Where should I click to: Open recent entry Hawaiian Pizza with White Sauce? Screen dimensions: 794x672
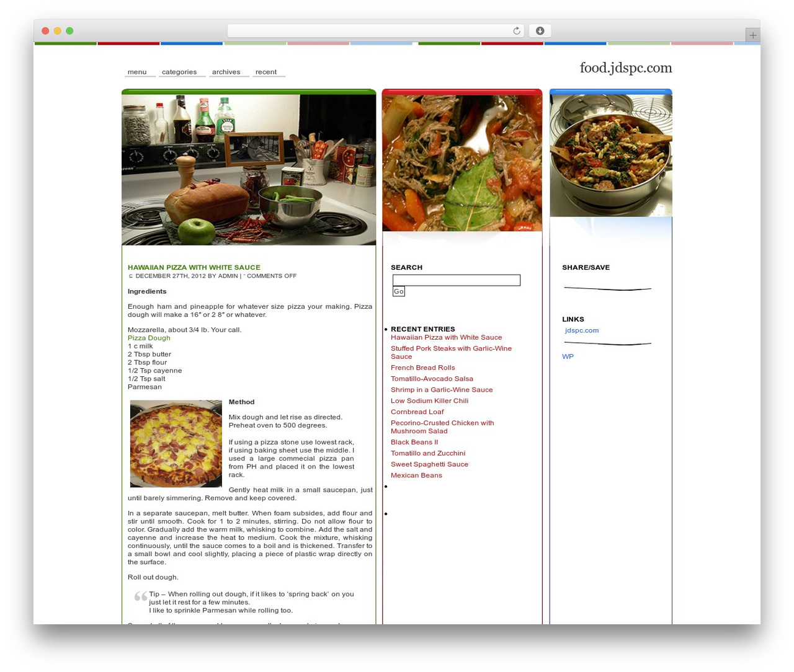point(447,337)
